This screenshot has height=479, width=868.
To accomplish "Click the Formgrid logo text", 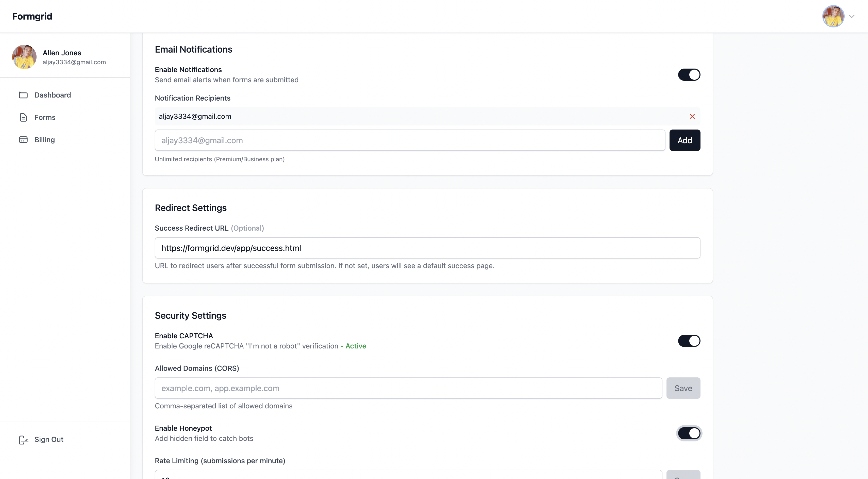I will [32, 16].
